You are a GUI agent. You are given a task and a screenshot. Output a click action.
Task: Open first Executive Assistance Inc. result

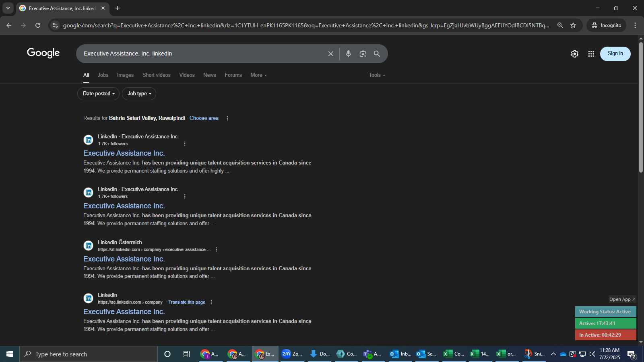[124, 153]
